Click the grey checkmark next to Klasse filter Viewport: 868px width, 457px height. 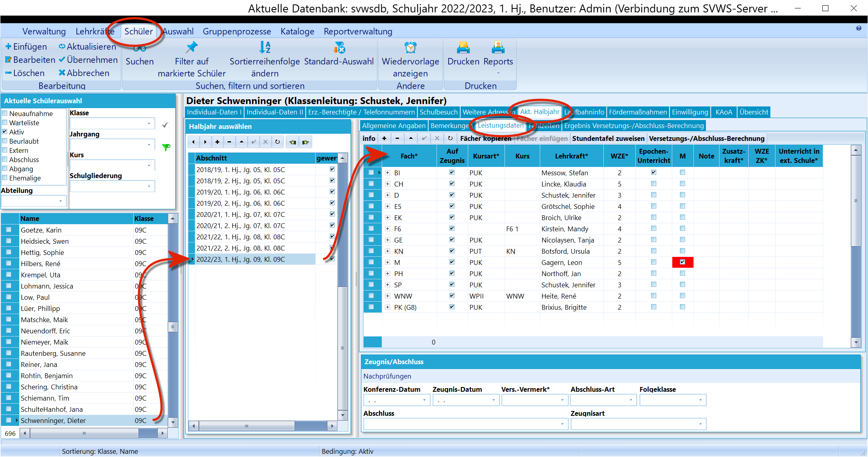[x=165, y=125]
